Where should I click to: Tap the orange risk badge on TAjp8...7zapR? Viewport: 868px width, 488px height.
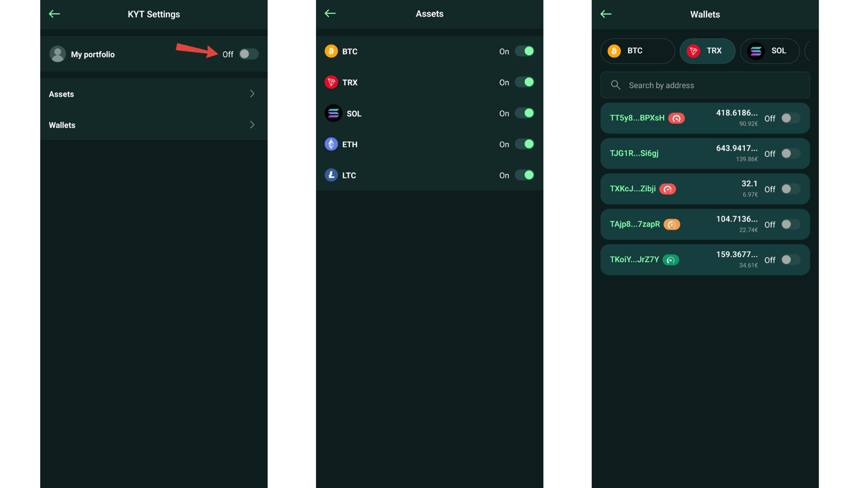pyautogui.click(x=672, y=225)
